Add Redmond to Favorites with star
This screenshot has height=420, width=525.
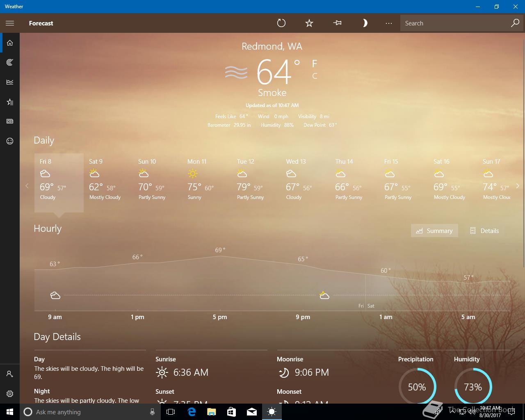309,23
